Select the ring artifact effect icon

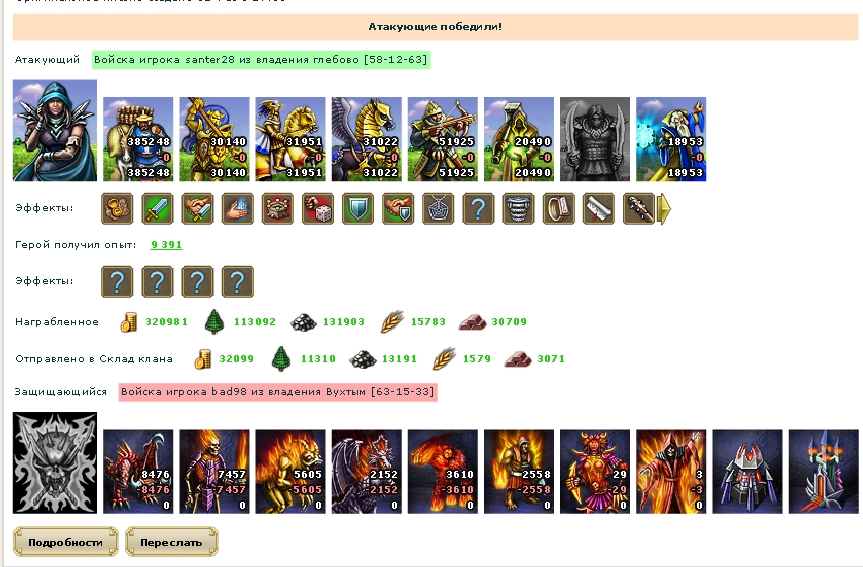pyautogui.click(x=559, y=209)
